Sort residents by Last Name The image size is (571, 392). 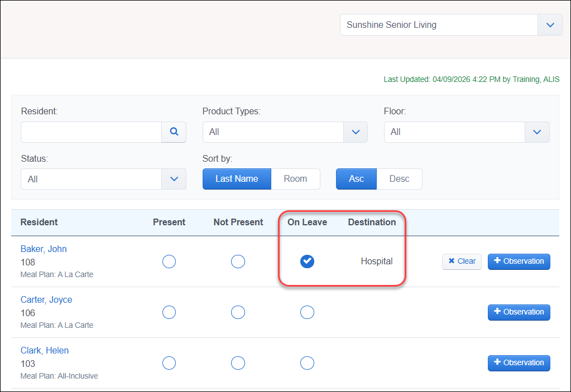[x=237, y=179]
